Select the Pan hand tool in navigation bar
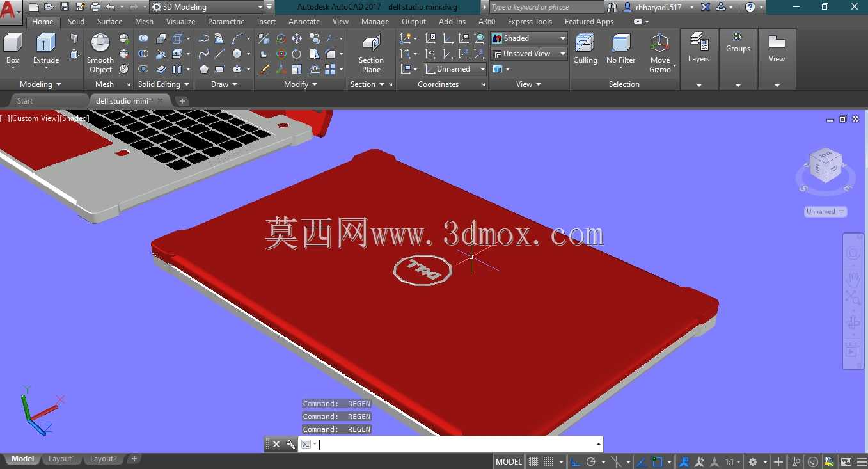This screenshot has width=868, height=469. [853, 279]
